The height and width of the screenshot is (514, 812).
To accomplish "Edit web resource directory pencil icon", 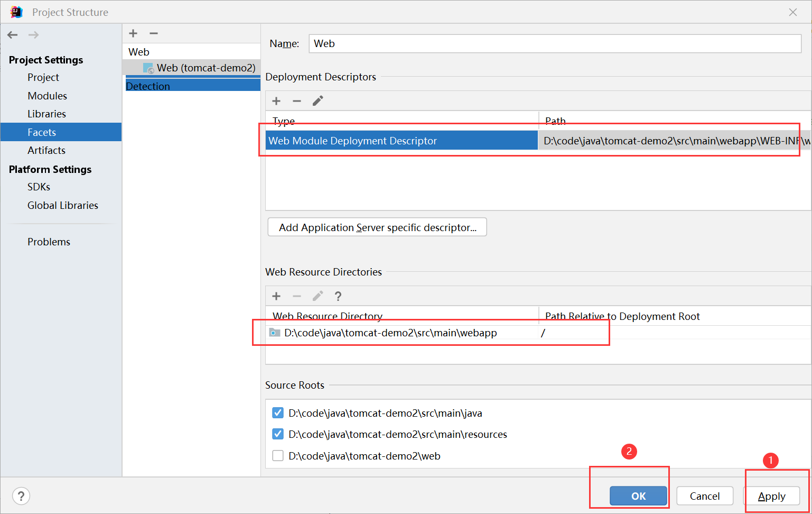I will click(318, 296).
